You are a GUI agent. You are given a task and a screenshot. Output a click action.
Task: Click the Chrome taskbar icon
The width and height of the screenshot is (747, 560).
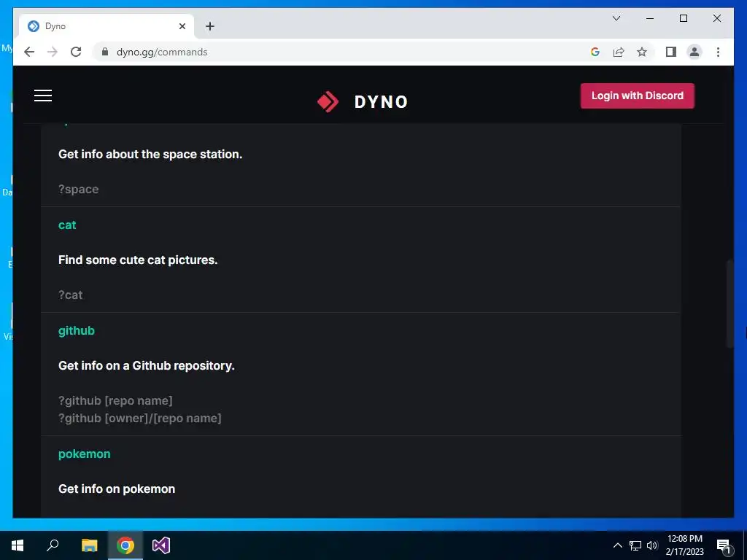pyautogui.click(x=125, y=545)
